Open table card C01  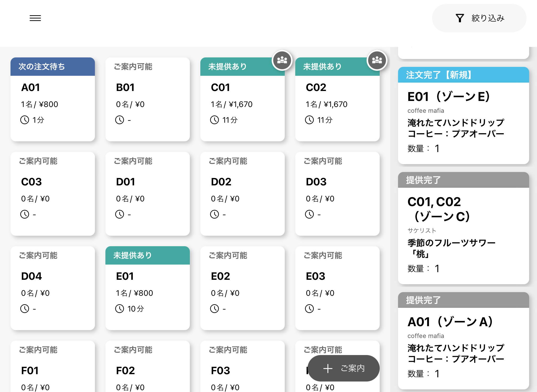pos(243,99)
